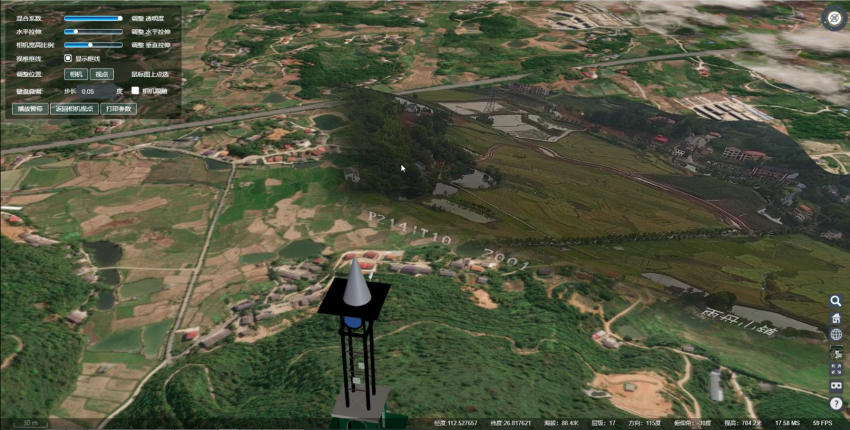Click the 打印参数 button
Image resolution: width=850 pixels, height=430 pixels.
point(120,108)
